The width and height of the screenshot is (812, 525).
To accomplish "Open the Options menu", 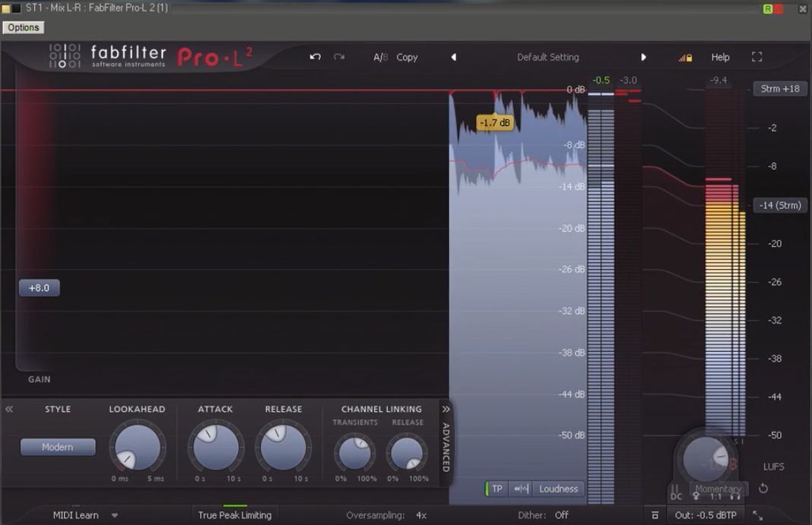I will [x=24, y=27].
